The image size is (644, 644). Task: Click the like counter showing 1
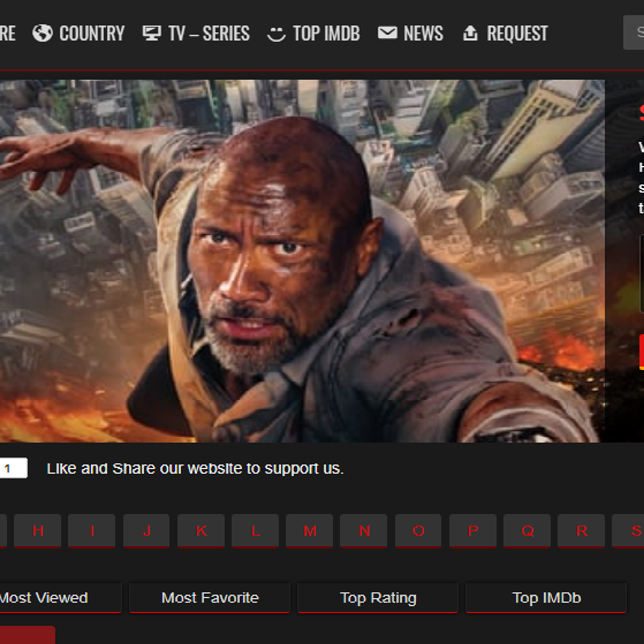point(13,468)
